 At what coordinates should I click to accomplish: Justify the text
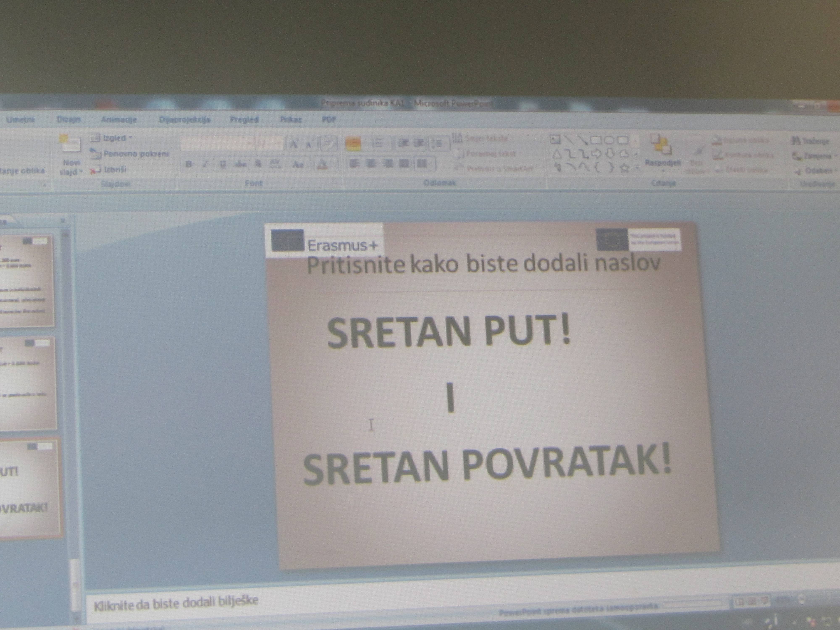point(404,164)
